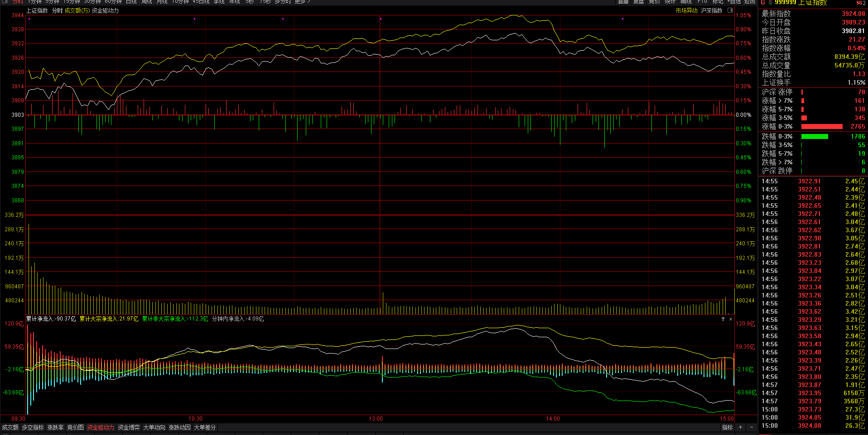Click the F10 company info button

702,1
